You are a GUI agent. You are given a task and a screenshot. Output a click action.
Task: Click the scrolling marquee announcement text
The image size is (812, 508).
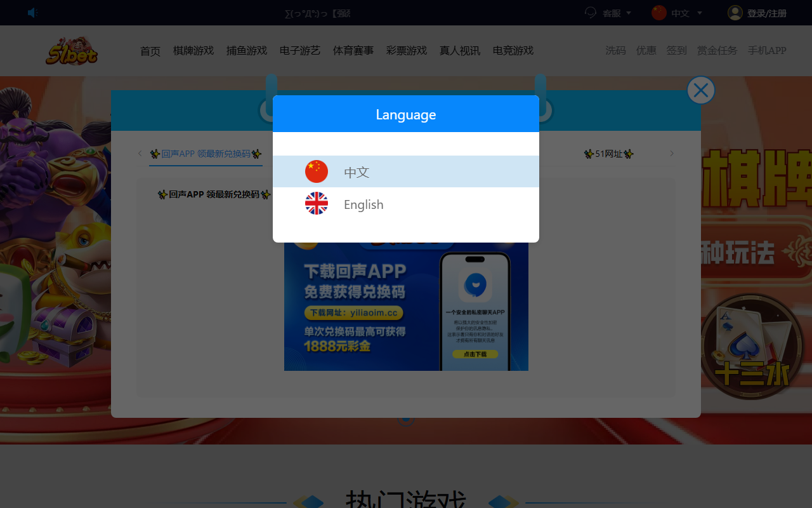pyautogui.click(x=318, y=13)
